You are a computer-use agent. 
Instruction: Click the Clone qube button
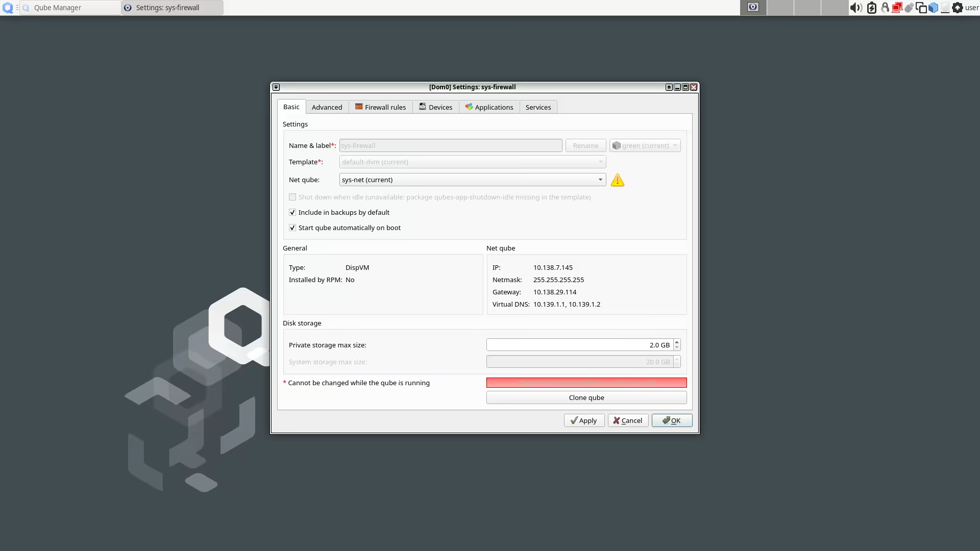[586, 397]
